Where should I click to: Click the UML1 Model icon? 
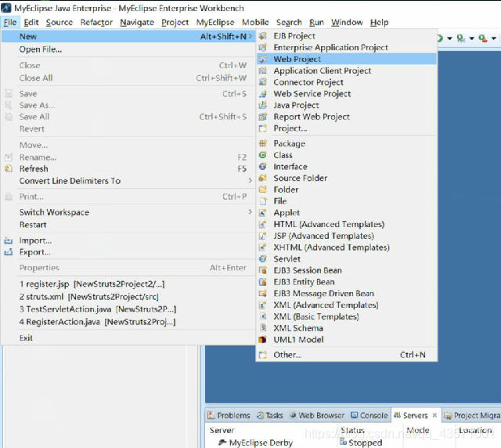pos(263,339)
